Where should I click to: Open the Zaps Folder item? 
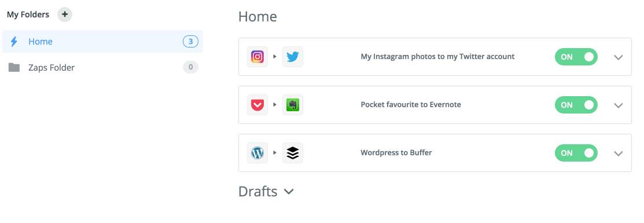[102, 67]
